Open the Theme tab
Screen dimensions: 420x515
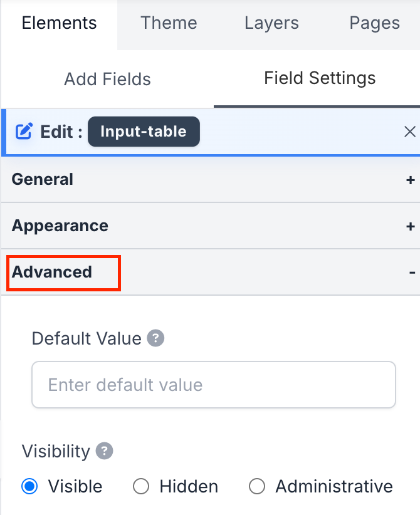click(169, 24)
